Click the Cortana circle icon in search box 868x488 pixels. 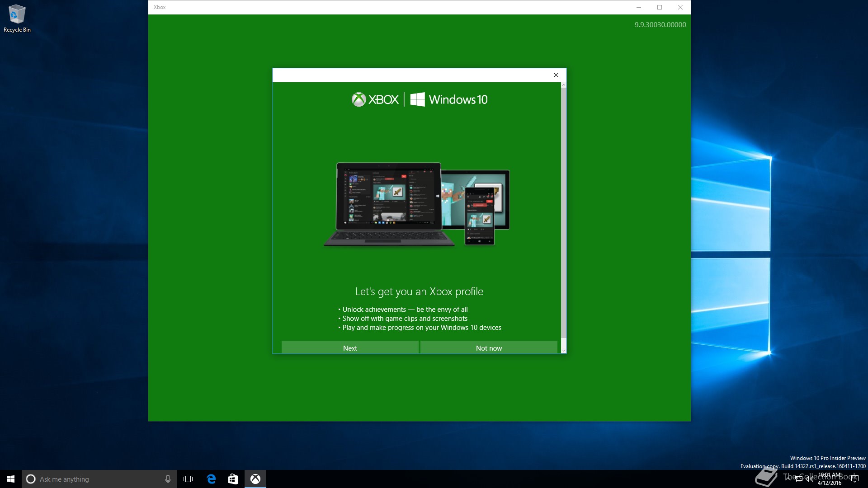pos(31,479)
